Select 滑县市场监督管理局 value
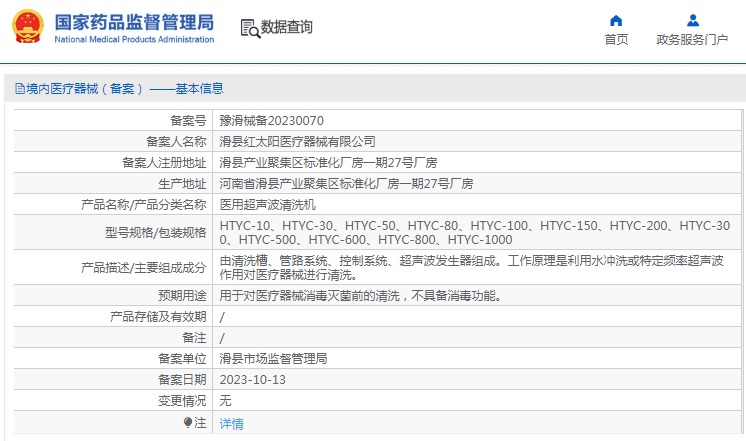 pyautogui.click(x=273, y=359)
